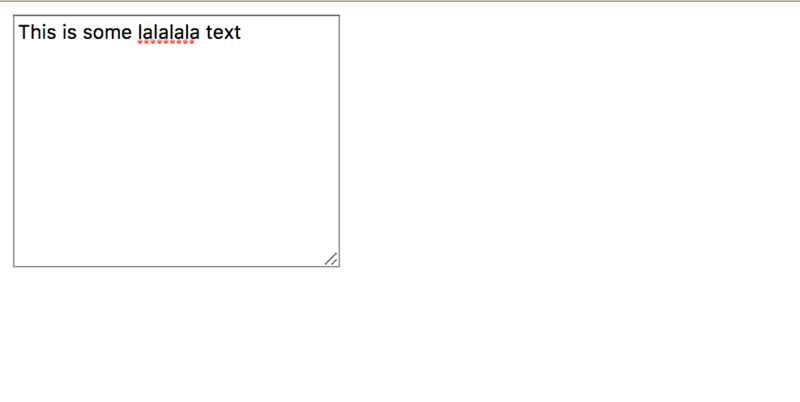Viewport: 800px width, 402px height.
Task: Focus the empty area inside the textarea
Action: point(177,153)
